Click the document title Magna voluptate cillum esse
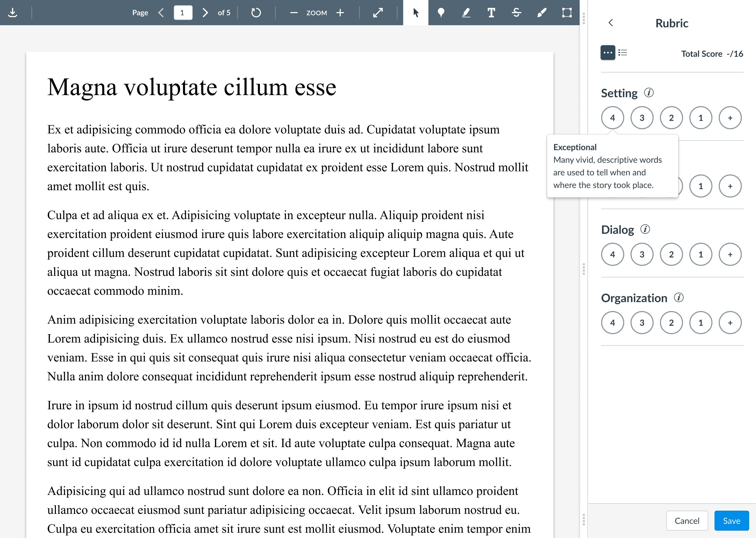 point(192,87)
